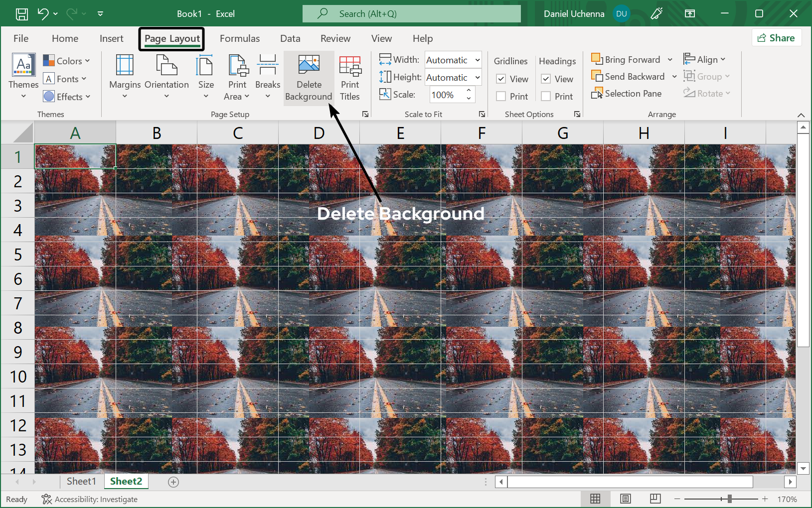The width and height of the screenshot is (812, 508).
Task: Click Accessibility: Investigate in status bar
Action: tap(90, 499)
